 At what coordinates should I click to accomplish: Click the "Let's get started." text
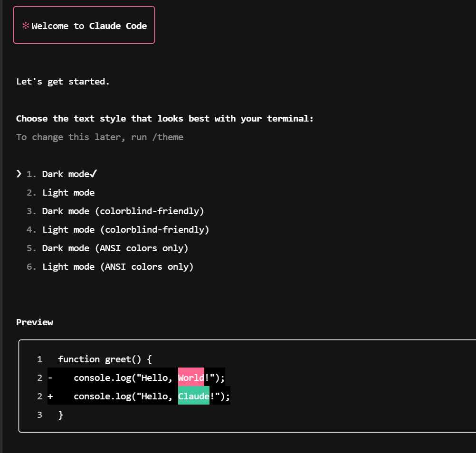(63, 82)
